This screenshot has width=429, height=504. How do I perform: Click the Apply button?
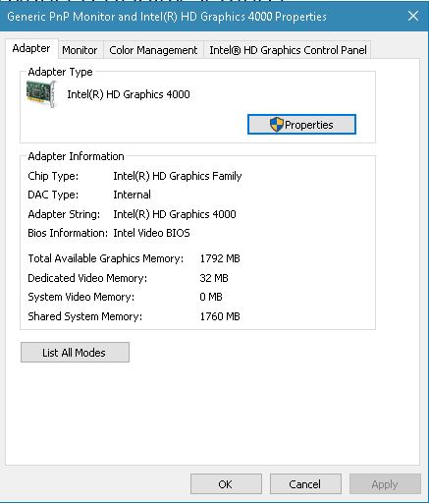385,484
